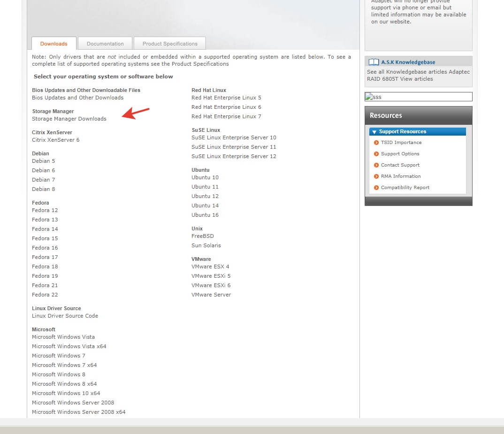Viewport: 504px width, 434px height.
Task: Open VMware ESX 4 downloads
Action: (x=210, y=266)
